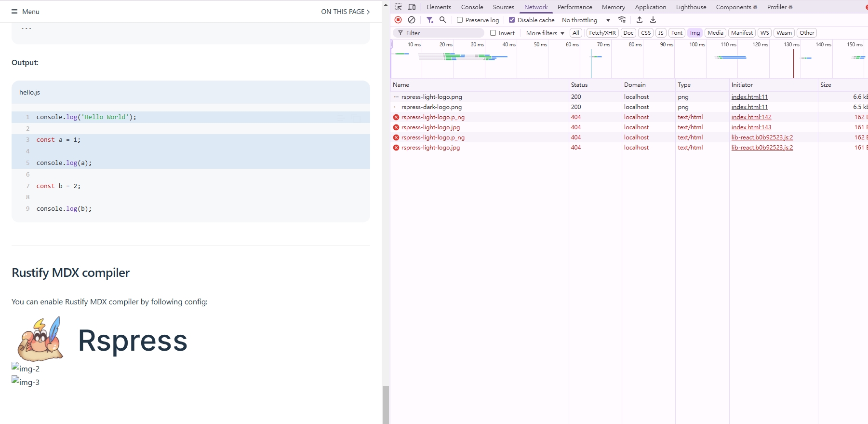Screen dimensions: 868x424
Task: Filter requests by Font type
Action: [677, 33]
